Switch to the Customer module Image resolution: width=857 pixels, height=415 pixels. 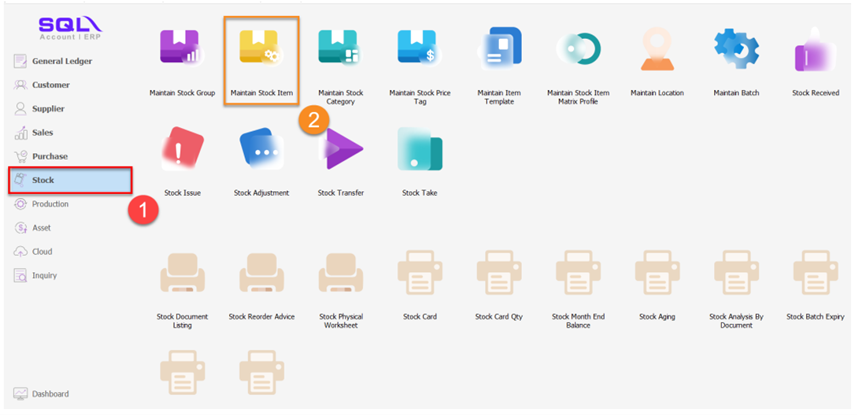[x=50, y=85]
